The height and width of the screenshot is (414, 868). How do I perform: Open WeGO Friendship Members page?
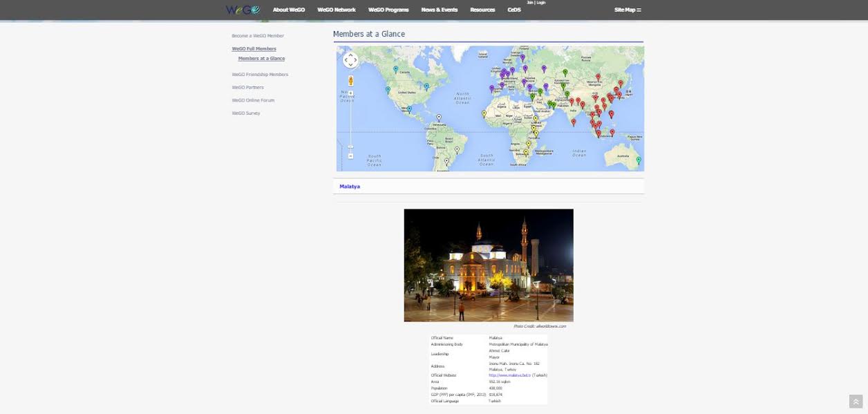(260, 75)
